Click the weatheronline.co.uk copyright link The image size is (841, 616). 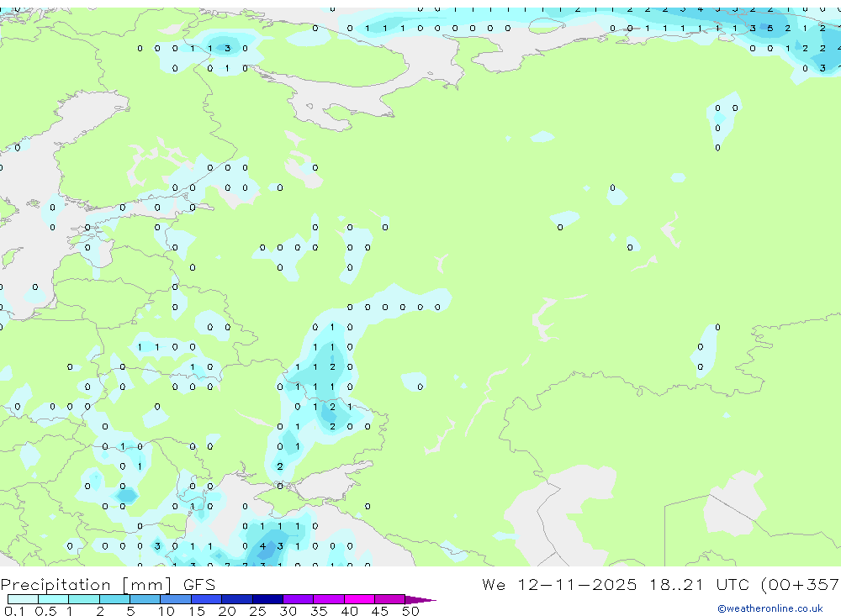click(x=770, y=608)
